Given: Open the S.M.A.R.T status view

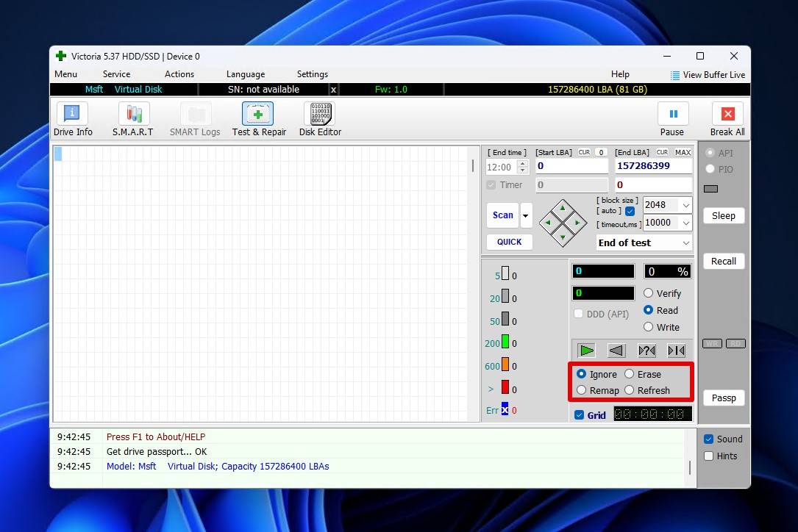Looking at the screenshot, I should point(133,119).
